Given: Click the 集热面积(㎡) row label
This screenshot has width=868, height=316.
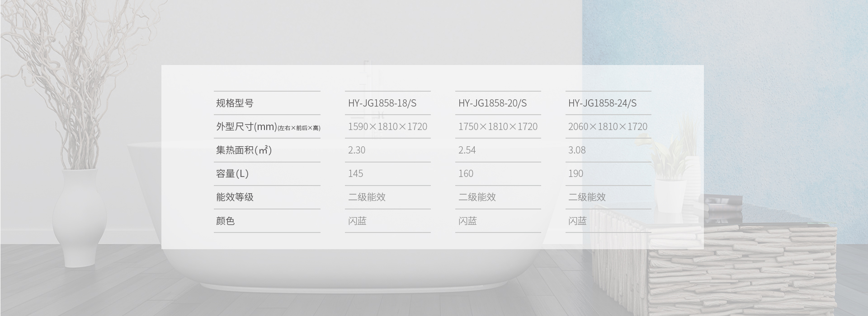Looking at the screenshot, I should 244,150.
